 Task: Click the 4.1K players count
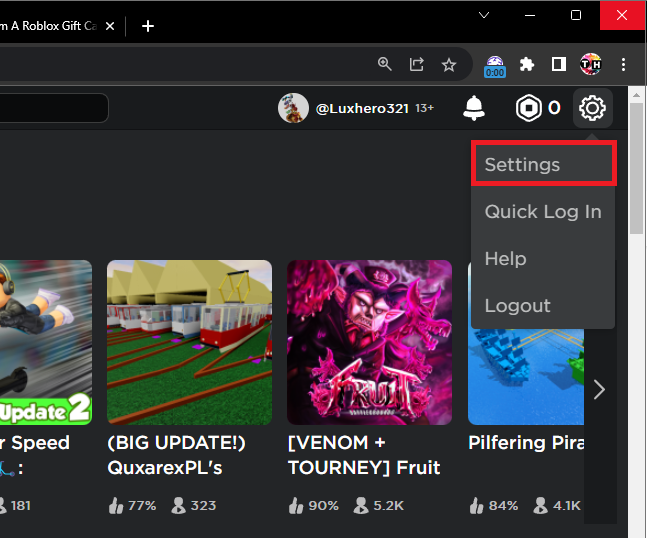coord(556,505)
